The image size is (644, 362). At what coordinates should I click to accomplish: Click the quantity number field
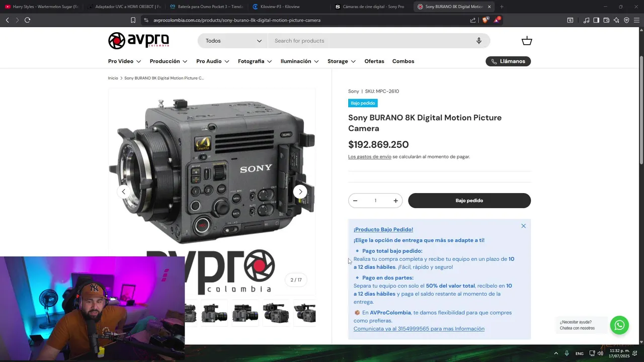click(x=375, y=201)
